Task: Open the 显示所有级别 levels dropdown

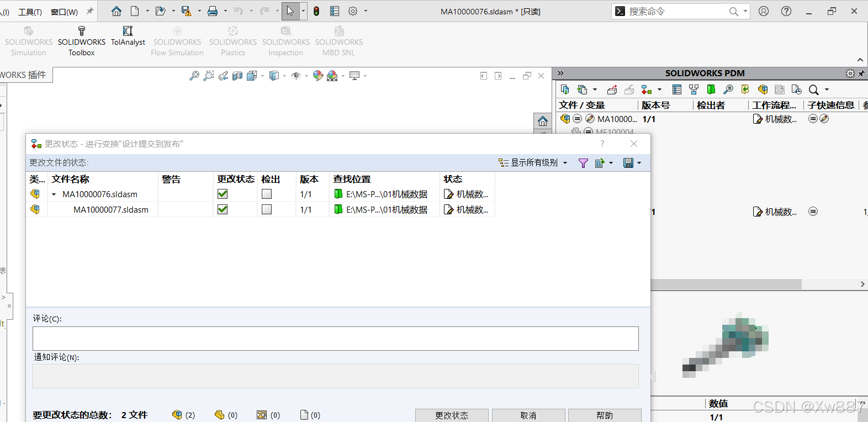Action: click(533, 163)
